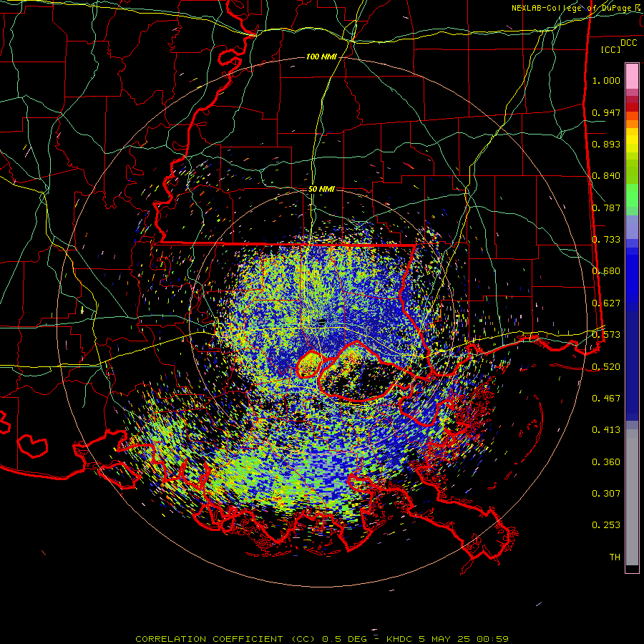Select the 0.467 scale value
The height and width of the screenshot is (644, 644).
(606, 399)
